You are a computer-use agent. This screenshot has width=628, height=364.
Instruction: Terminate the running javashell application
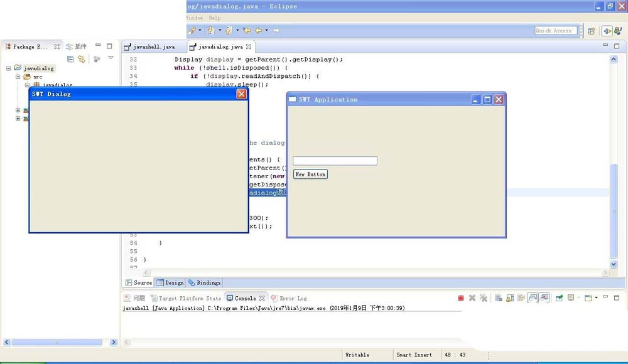(460, 298)
